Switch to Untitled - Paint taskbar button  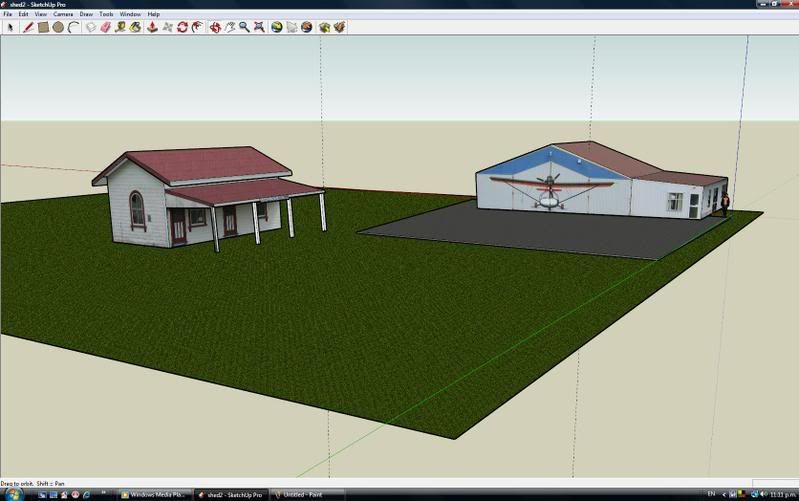click(303, 494)
